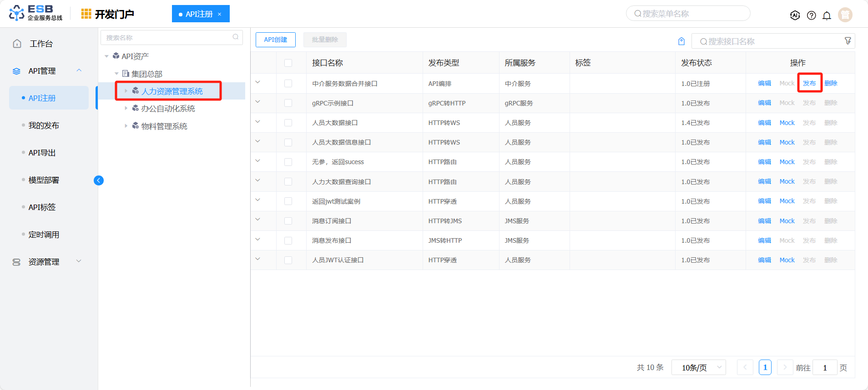Open 我的发布 in the sidebar menu
Viewport: 868px width, 390px height.
(44, 125)
